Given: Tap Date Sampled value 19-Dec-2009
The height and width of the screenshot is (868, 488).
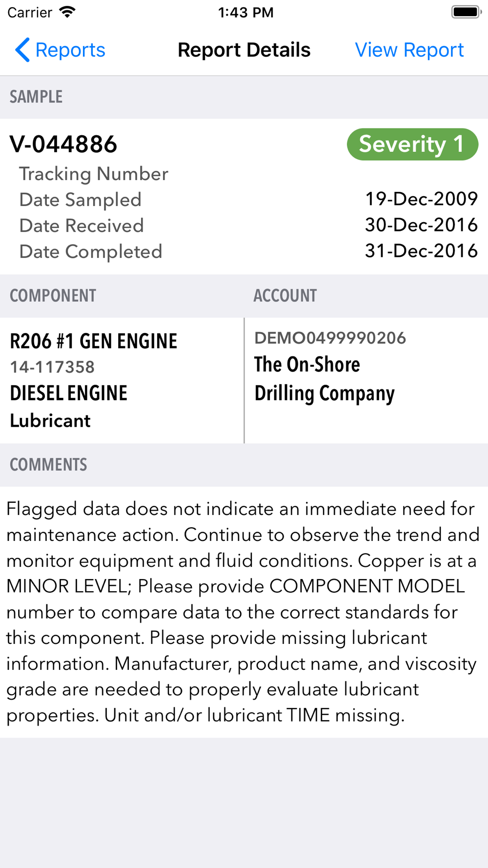Looking at the screenshot, I should [421, 199].
